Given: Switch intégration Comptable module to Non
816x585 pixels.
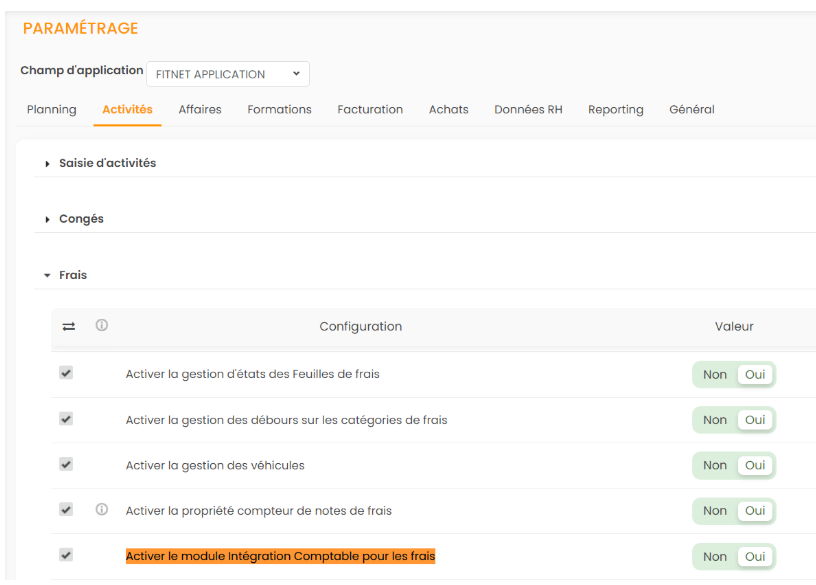Looking at the screenshot, I should coord(714,557).
